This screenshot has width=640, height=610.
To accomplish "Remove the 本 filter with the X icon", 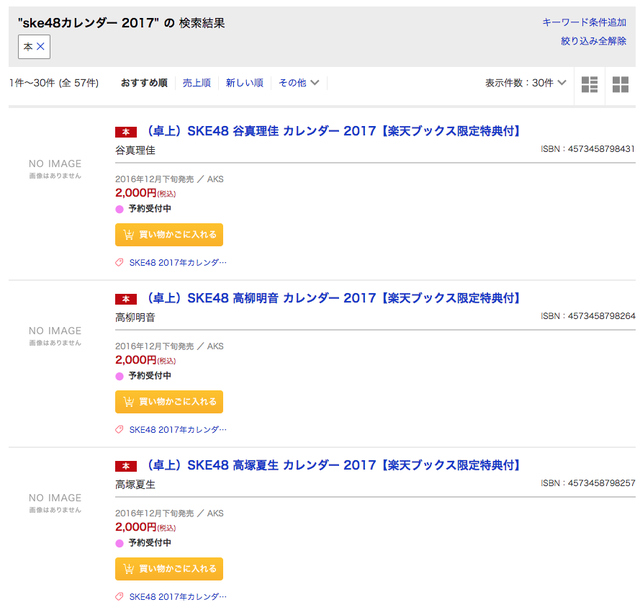I will tap(40, 47).
